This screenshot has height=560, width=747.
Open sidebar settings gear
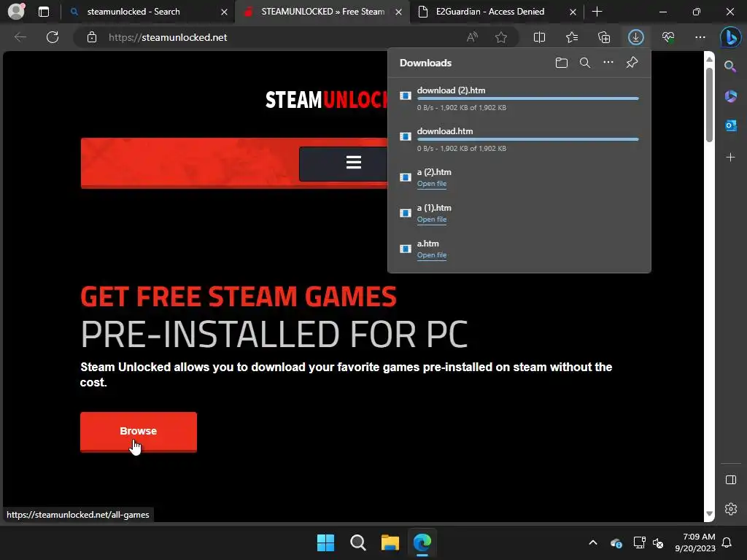[730, 509]
